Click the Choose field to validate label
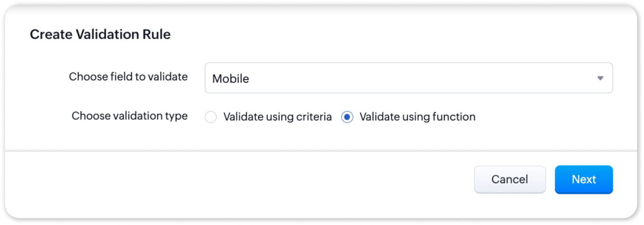This screenshot has width=644, height=225. 128,77
